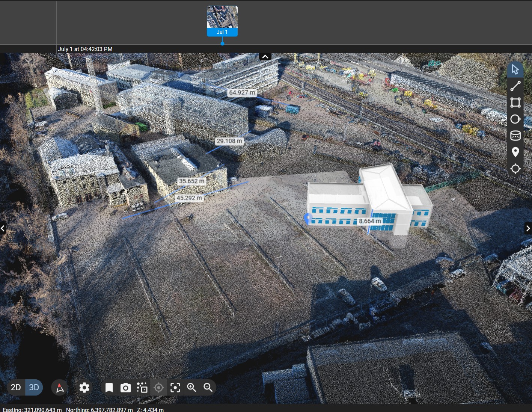
Task: Open viewer settings gear
Action: click(x=84, y=388)
